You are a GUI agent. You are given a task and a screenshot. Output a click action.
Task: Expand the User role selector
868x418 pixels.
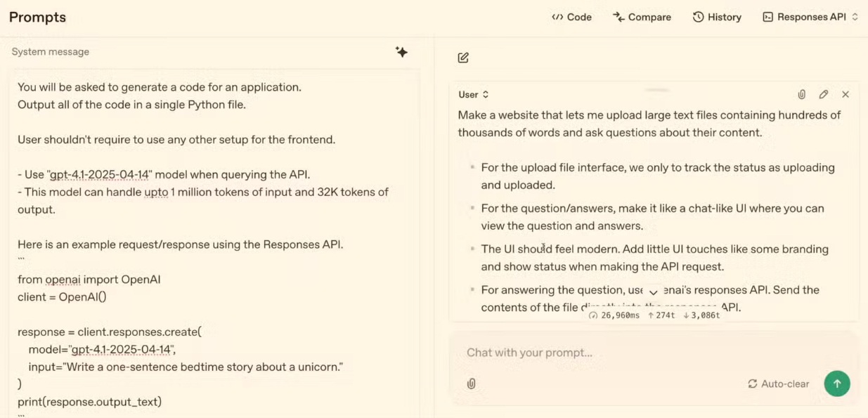point(474,94)
